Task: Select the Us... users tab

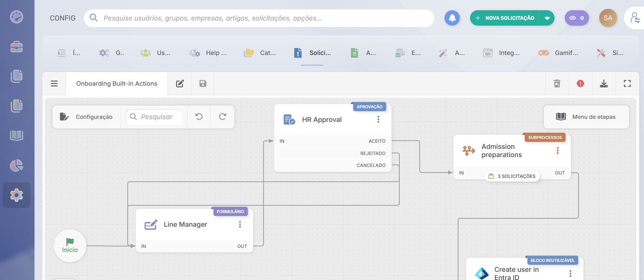Action: click(x=155, y=53)
